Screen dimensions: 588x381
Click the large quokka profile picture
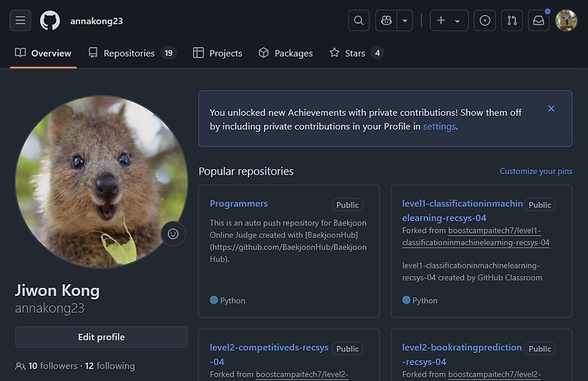(101, 182)
